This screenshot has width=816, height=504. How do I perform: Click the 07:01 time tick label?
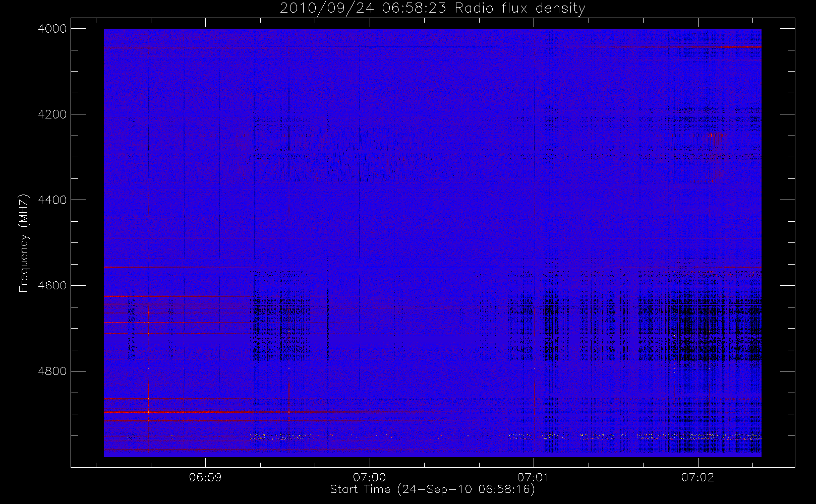pyautogui.click(x=534, y=477)
